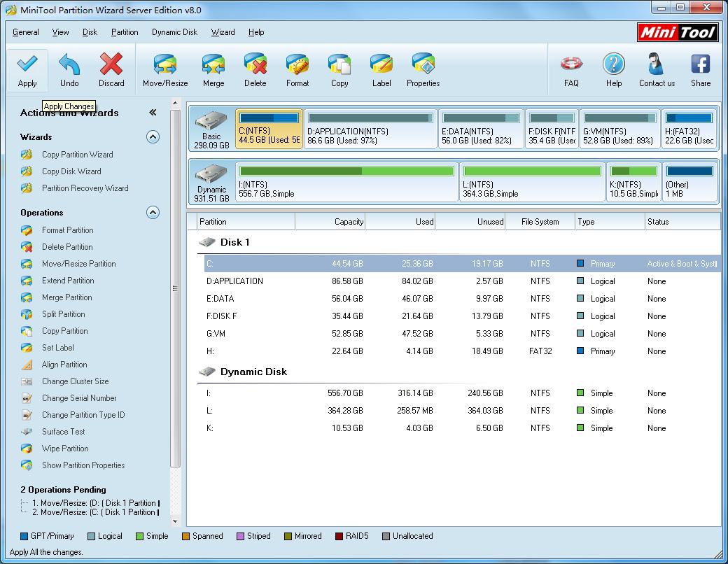Viewport: 728px width, 564px height.
Task: Choose Change Partition Type ID operation
Action: click(x=83, y=414)
